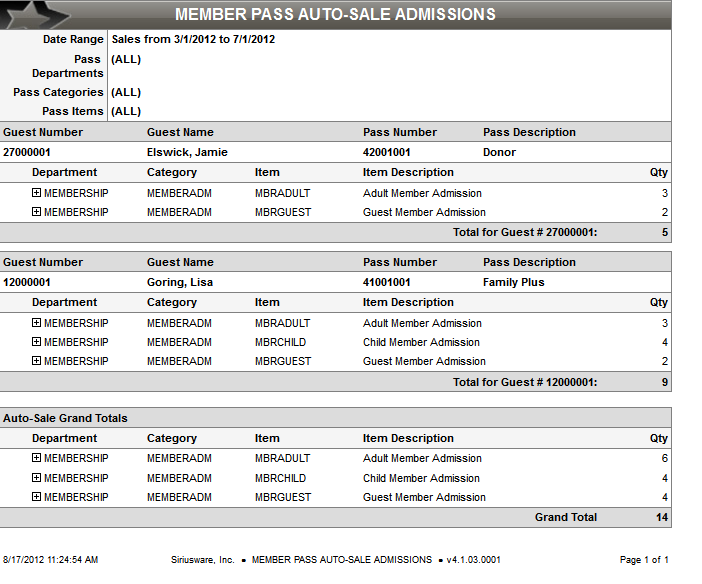702x584 pixels.
Task: Click the Grand Total label
Action: (x=566, y=517)
